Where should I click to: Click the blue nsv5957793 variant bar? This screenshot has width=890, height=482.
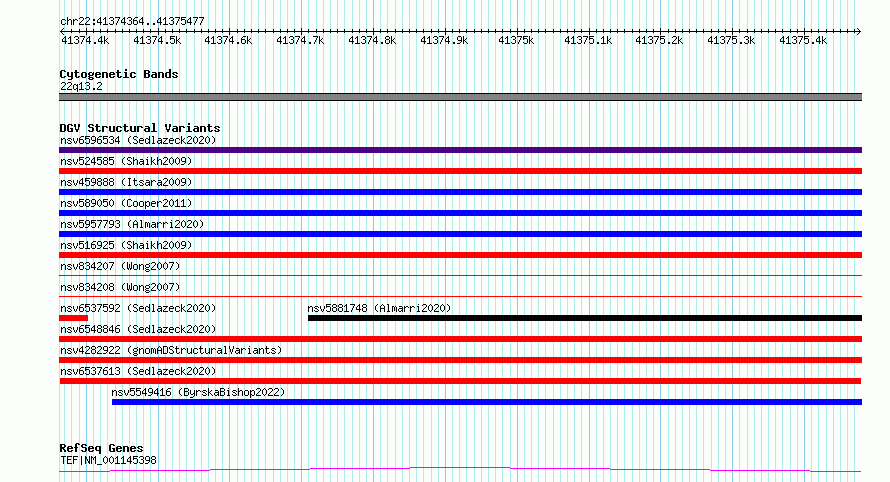(460, 234)
